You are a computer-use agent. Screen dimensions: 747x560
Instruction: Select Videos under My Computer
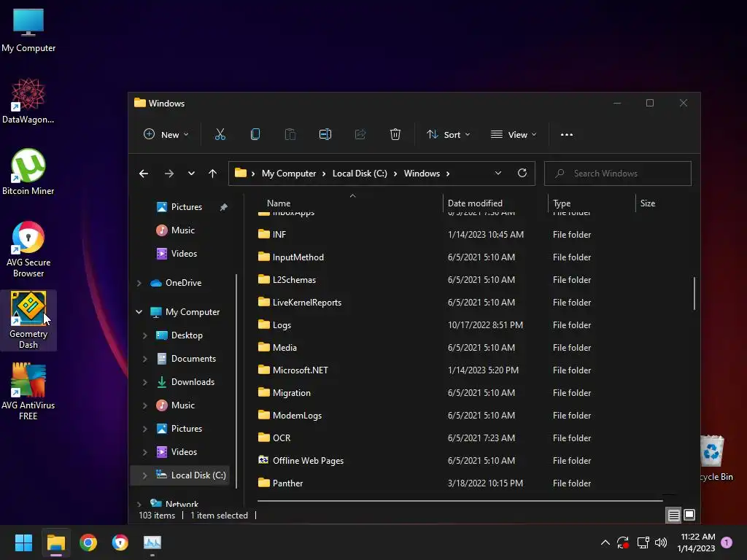coord(184,452)
